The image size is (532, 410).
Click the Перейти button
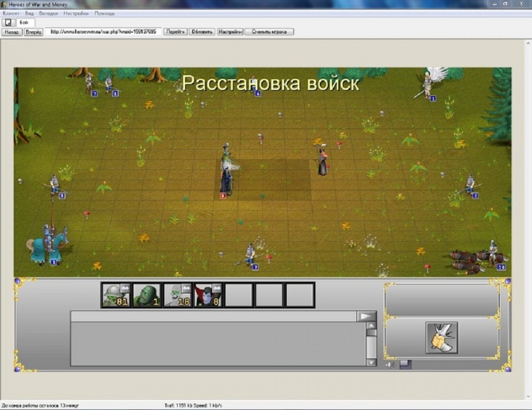pyautogui.click(x=176, y=31)
